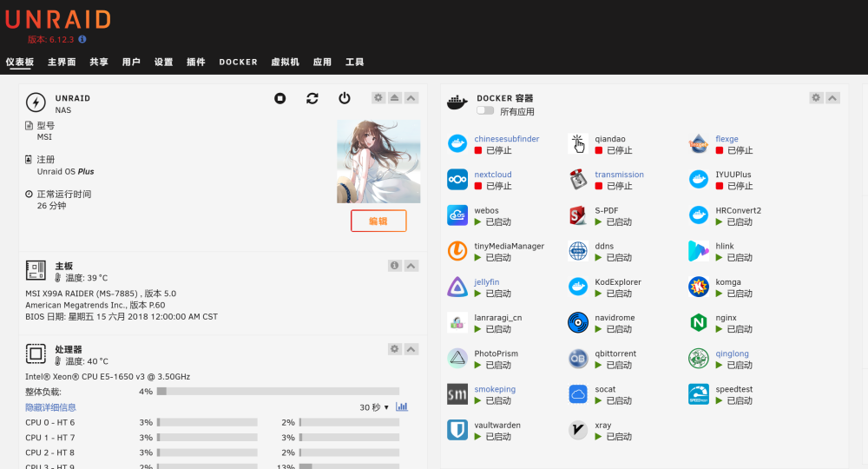Open the 仪表板 dashboard tab

[20, 62]
